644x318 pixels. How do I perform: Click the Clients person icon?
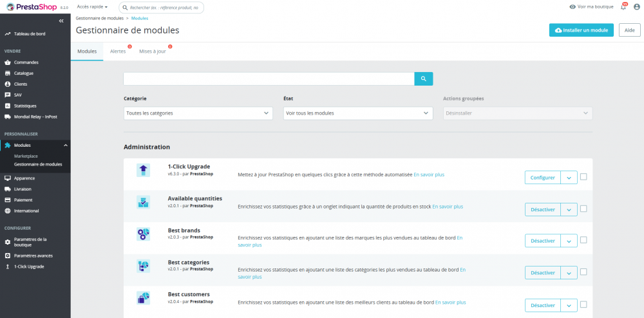coord(7,84)
